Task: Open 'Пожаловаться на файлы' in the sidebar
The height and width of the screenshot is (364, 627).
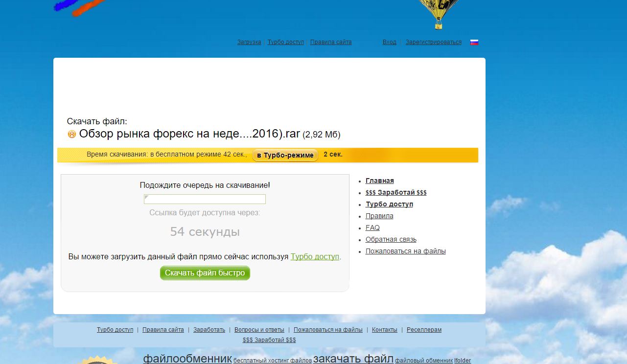Action: click(x=406, y=251)
